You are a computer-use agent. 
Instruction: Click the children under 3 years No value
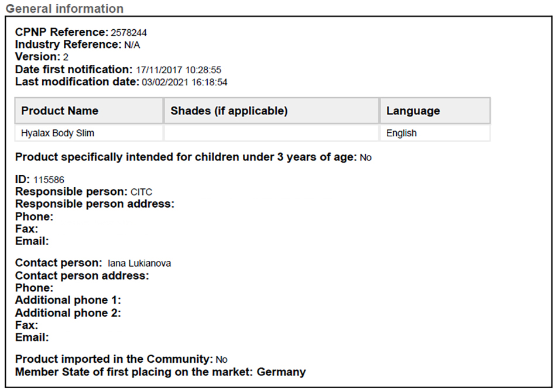pyautogui.click(x=366, y=157)
